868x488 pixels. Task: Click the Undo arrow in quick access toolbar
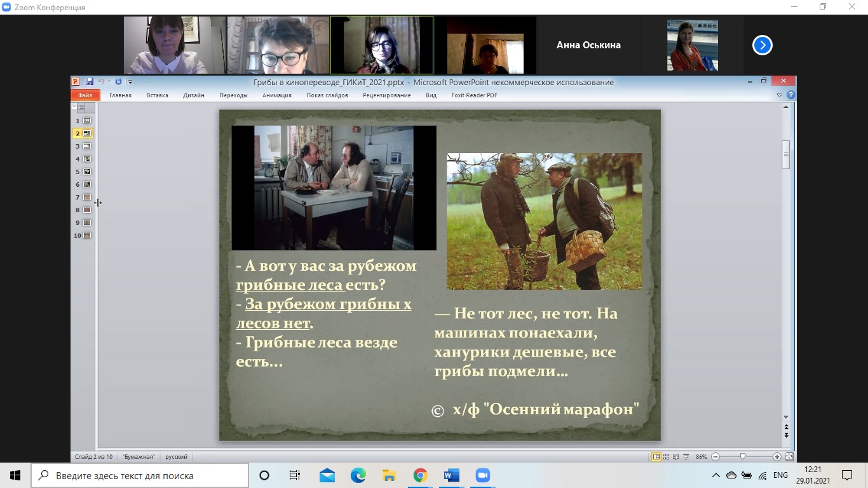[100, 81]
